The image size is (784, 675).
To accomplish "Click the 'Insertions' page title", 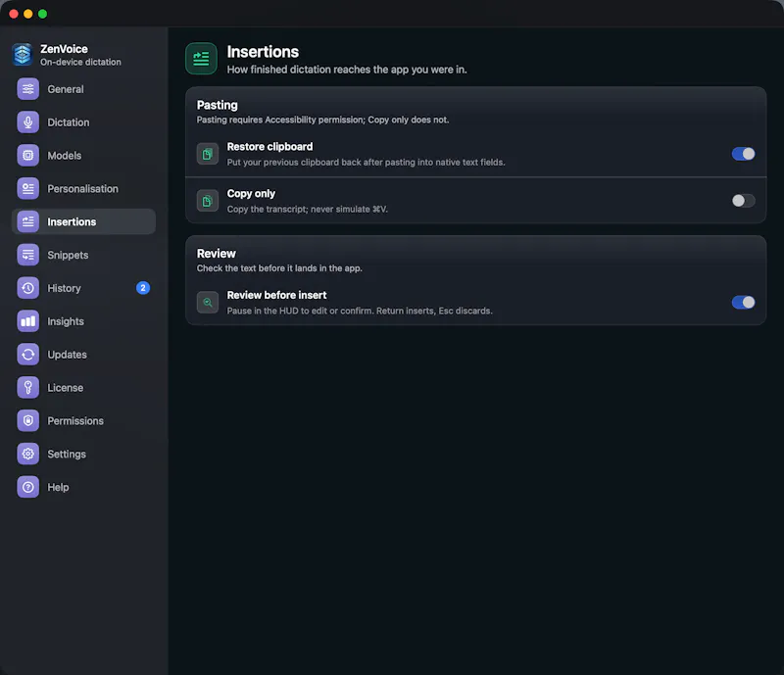I will click(x=263, y=52).
